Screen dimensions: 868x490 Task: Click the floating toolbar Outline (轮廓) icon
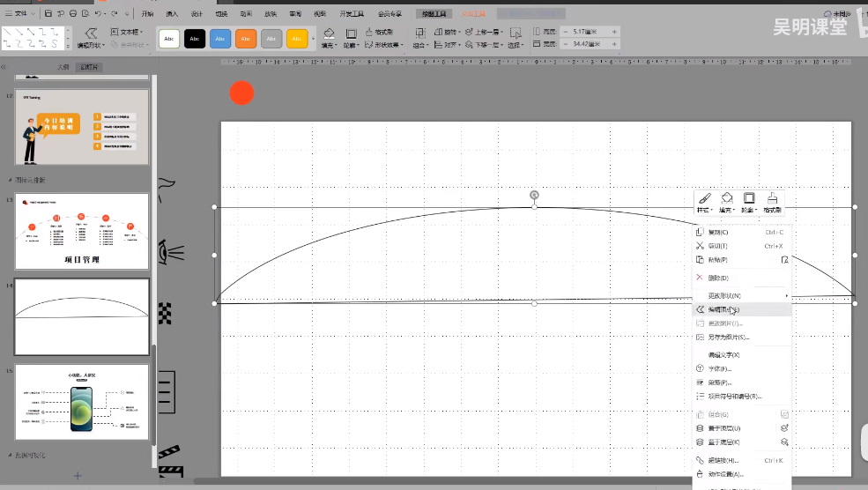point(749,198)
